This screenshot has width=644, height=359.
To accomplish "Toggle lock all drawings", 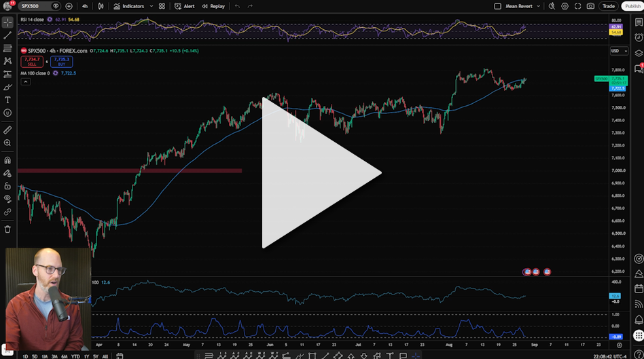I will 7,186.
